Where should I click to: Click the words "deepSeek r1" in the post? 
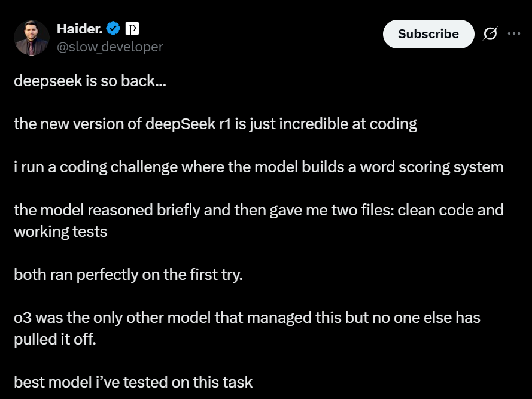pos(188,124)
